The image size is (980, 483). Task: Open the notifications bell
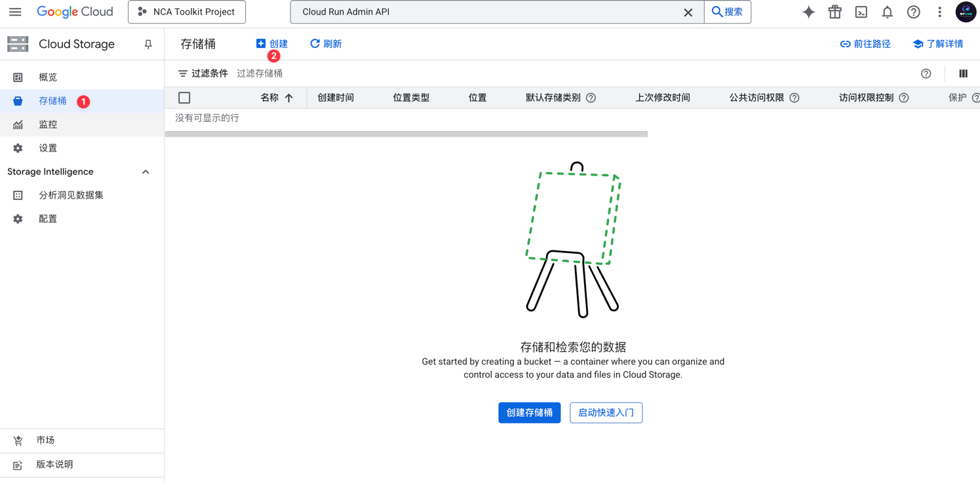887,11
